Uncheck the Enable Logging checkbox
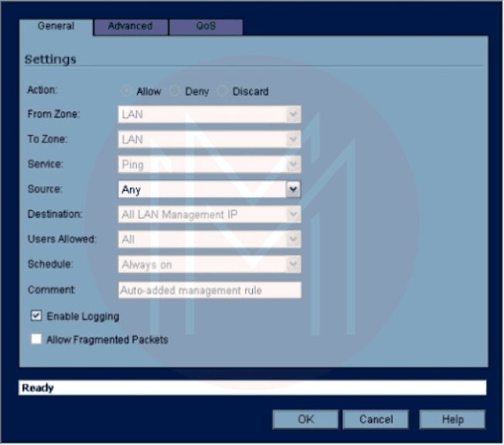 coord(36,316)
